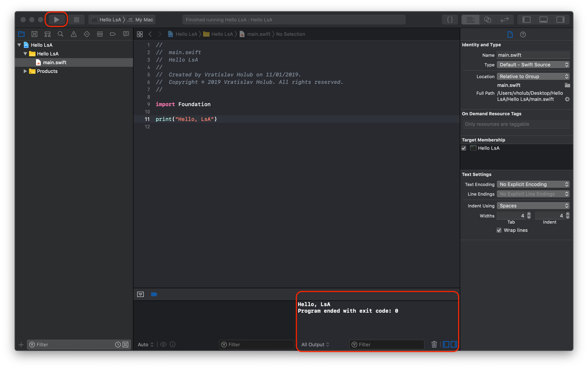This screenshot has height=369, width=588.
Task: Click the Tab width stepper
Action: [529, 216]
